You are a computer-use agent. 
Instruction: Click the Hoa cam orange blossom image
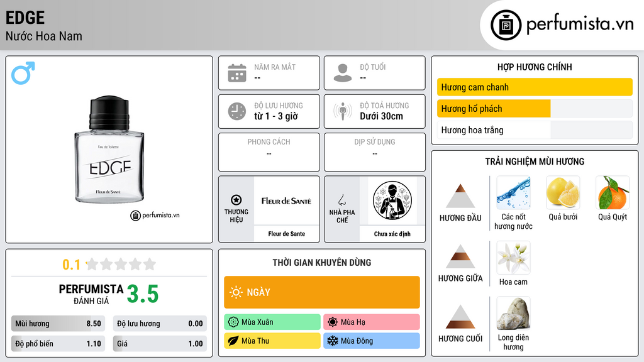click(513, 257)
